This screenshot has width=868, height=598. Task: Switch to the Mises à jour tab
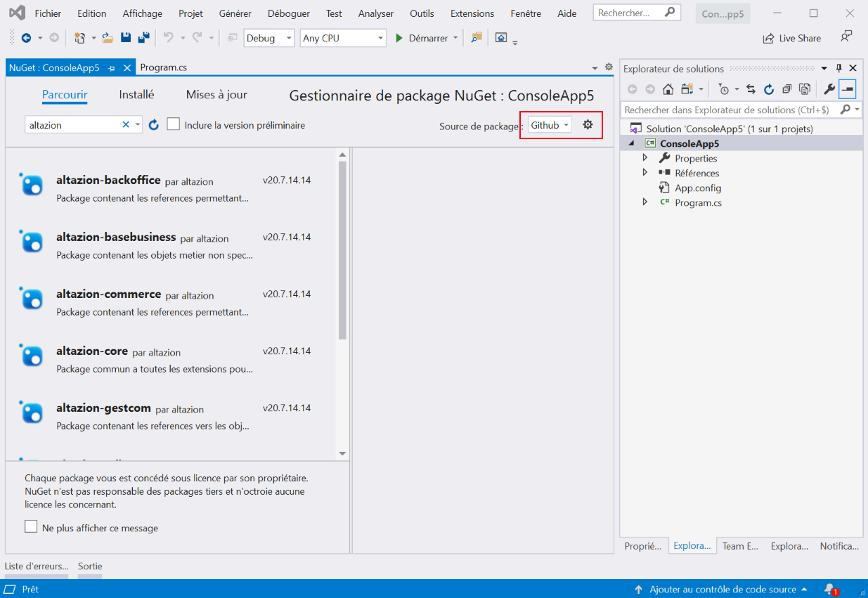tap(216, 94)
